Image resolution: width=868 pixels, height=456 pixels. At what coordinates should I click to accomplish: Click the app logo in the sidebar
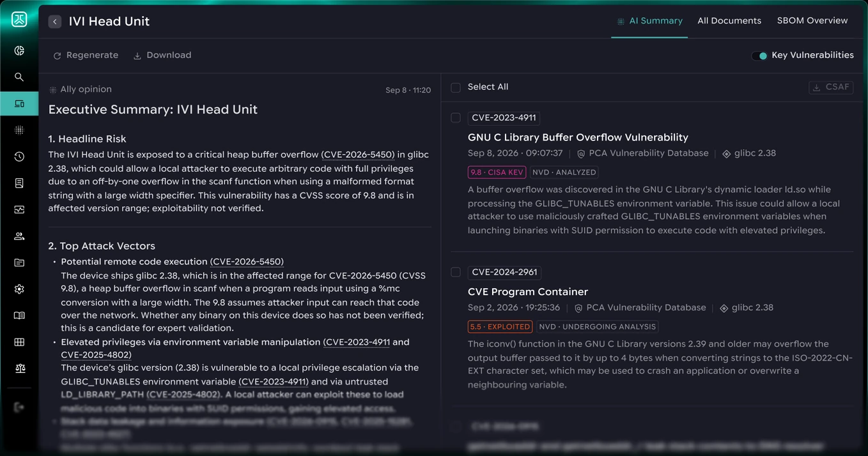pos(19,19)
